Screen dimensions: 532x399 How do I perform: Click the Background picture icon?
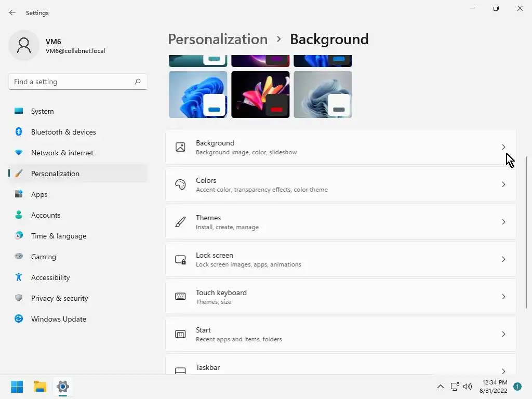[x=180, y=147]
